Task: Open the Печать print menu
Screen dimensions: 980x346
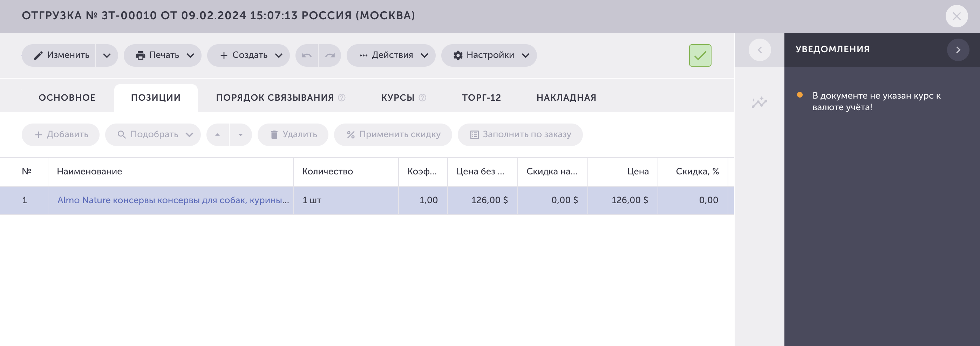Action: [162, 55]
